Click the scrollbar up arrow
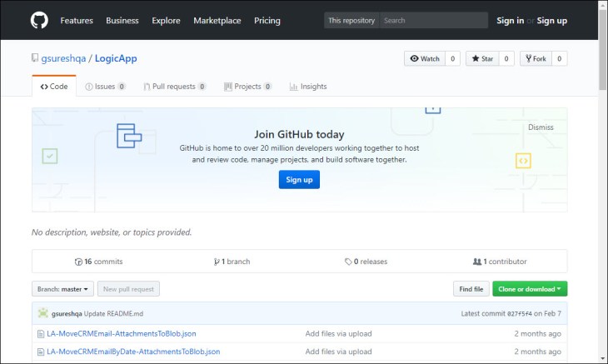This screenshot has width=608, height=364. [602, 4]
